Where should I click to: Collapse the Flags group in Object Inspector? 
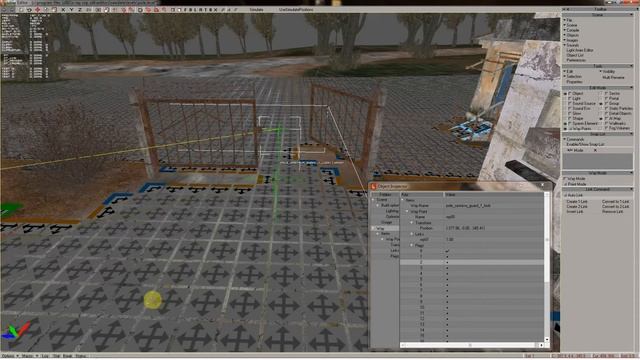tap(412, 245)
